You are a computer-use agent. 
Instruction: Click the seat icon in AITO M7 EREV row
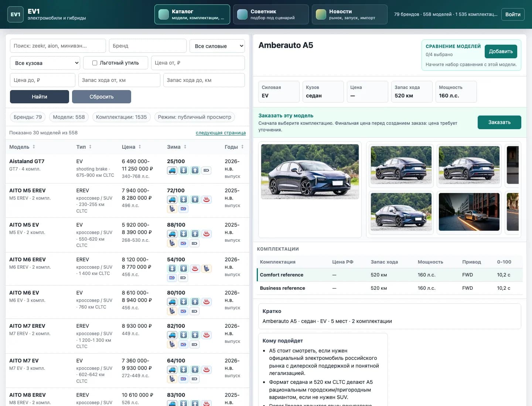[172, 344]
